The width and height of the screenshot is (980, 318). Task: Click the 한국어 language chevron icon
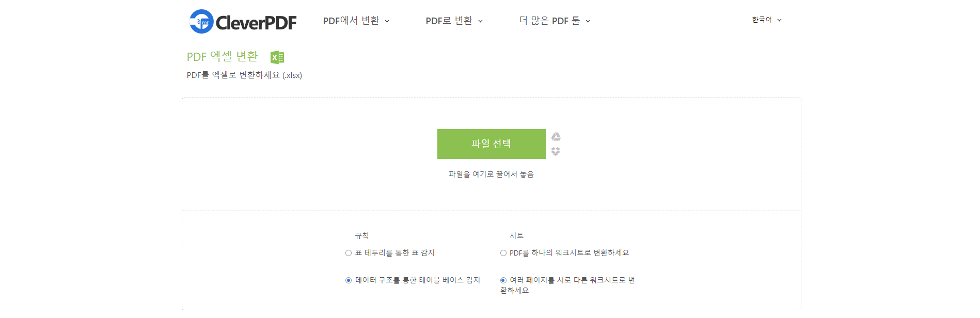point(780,20)
